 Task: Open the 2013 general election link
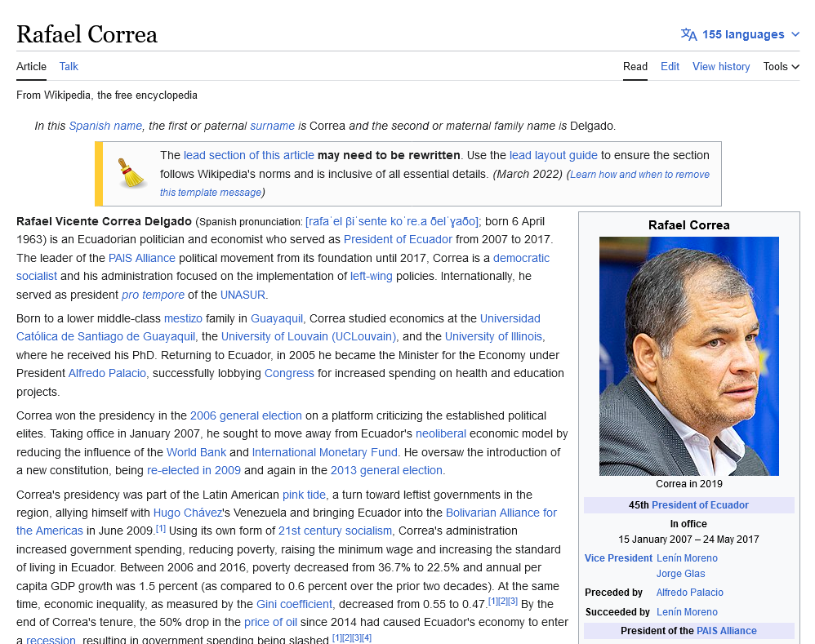click(387, 470)
